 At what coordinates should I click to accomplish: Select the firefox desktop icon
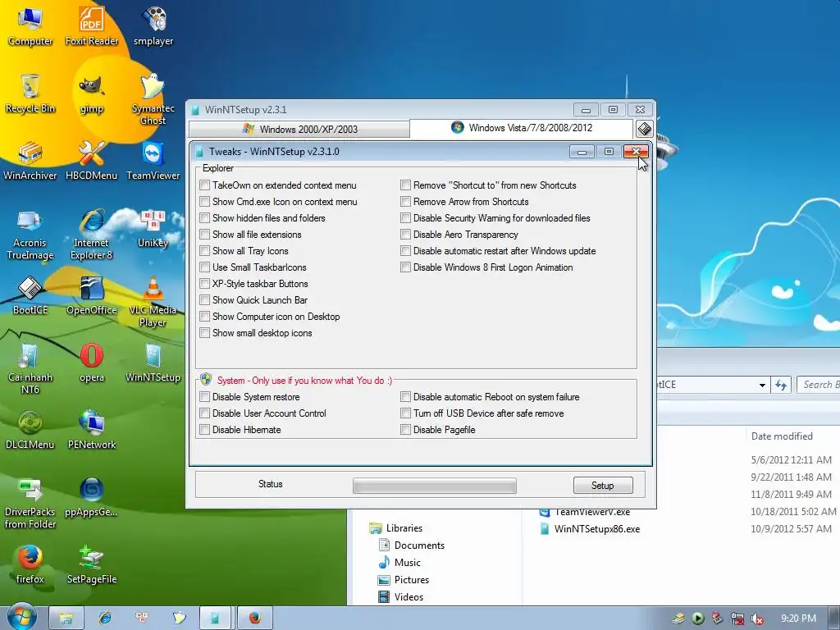tap(30, 564)
